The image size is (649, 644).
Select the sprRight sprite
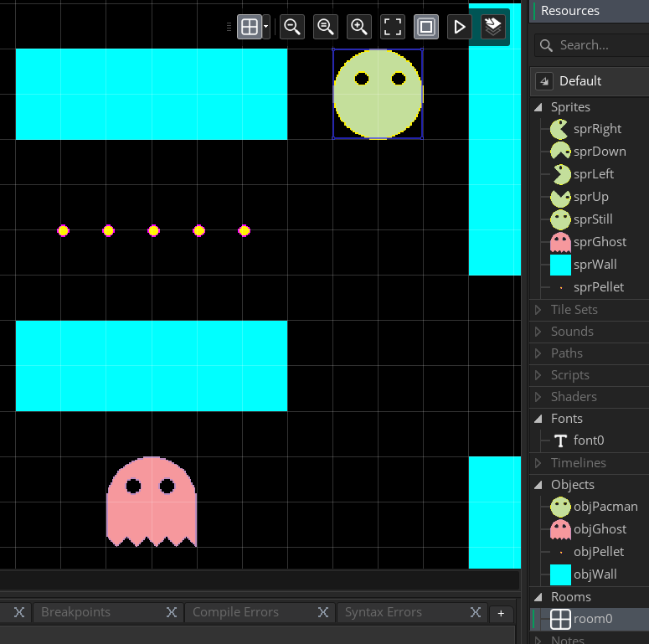point(597,129)
